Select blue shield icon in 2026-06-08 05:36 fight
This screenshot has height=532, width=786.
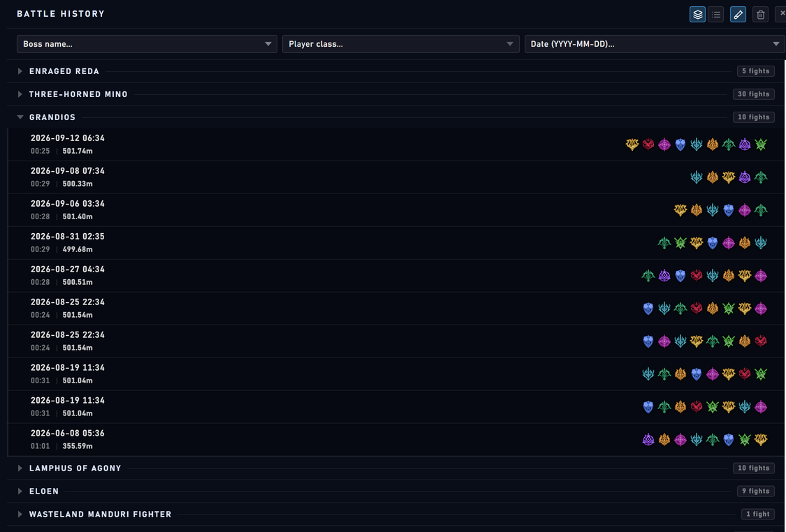tap(728, 440)
